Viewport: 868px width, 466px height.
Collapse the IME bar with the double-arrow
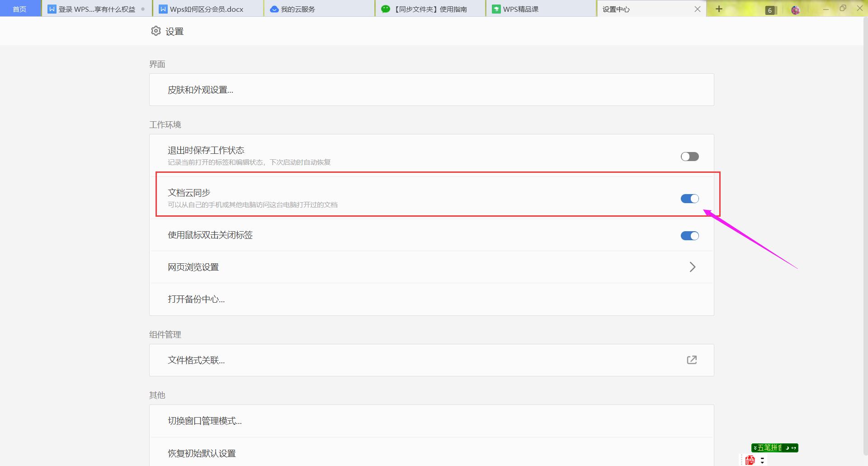tap(755, 448)
